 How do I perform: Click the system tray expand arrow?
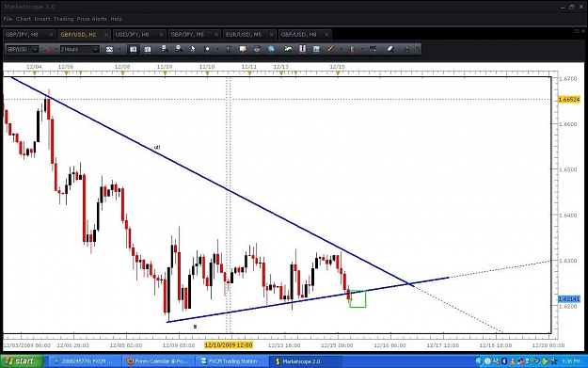[x=479, y=361]
